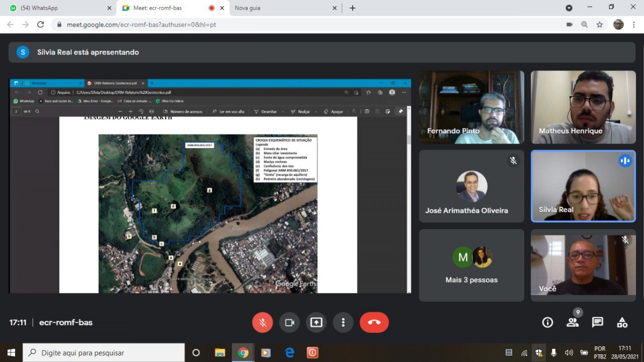The width and height of the screenshot is (644, 362).
Task: Click the Windows taskbar search box
Action: [x=104, y=353]
